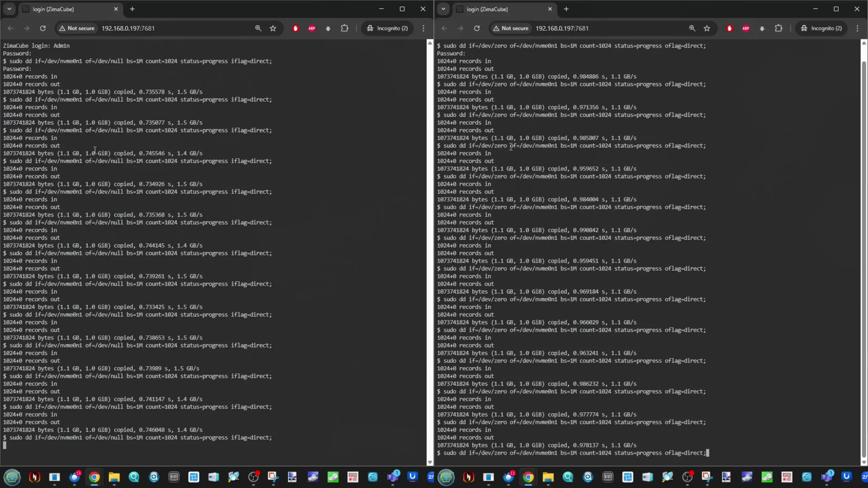This screenshot has height=488, width=868.
Task: Click the red shield extension in left window
Action: click(295, 28)
